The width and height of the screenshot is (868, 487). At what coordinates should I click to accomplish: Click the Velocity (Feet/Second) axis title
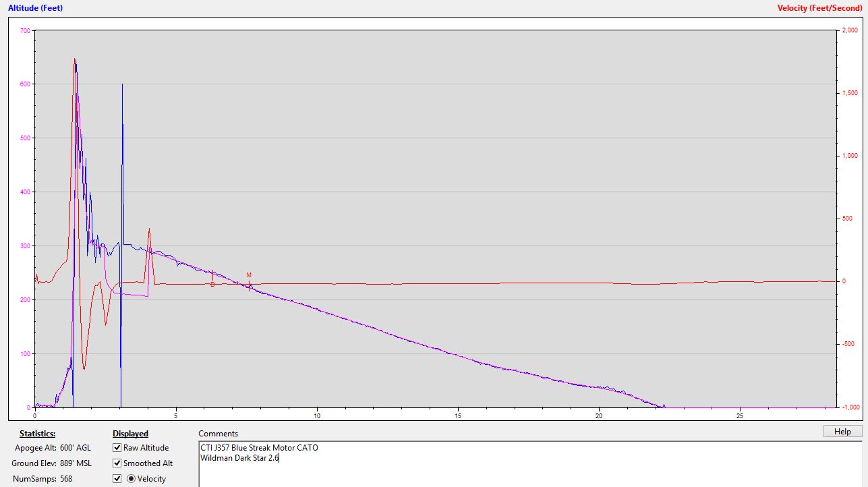(x=819, y=8)
